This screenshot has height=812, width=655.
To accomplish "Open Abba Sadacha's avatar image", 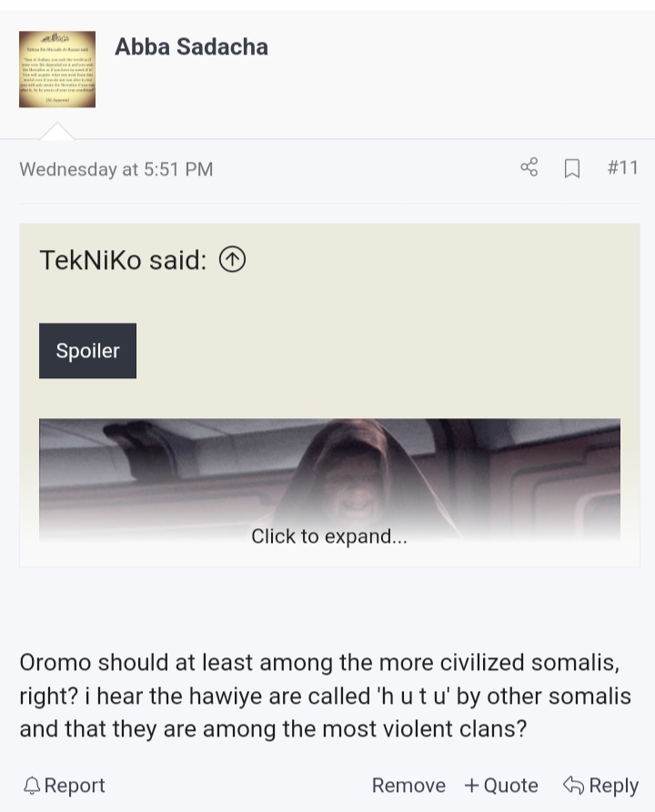I will pyautogui.click(x=57, y=69).
